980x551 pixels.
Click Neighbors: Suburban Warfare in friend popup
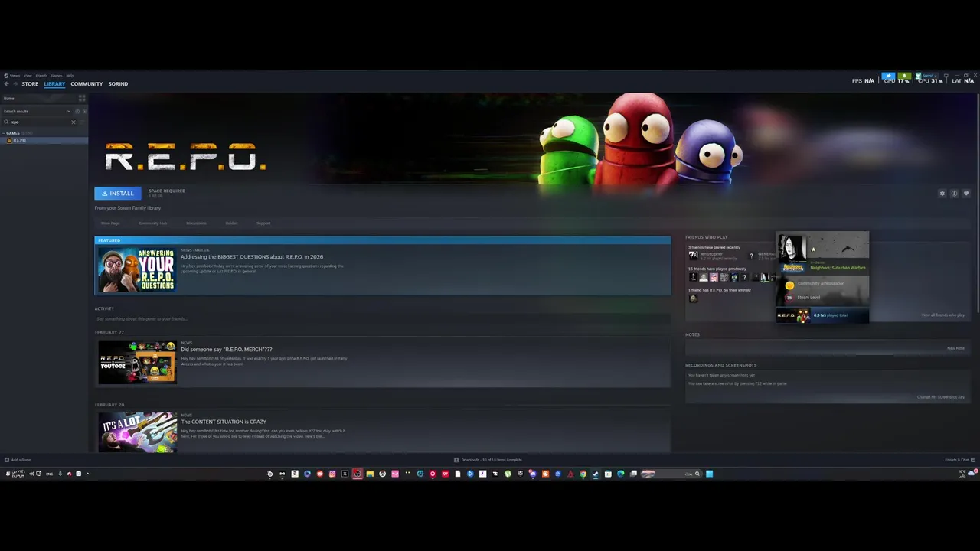click(x=838, y=268)
